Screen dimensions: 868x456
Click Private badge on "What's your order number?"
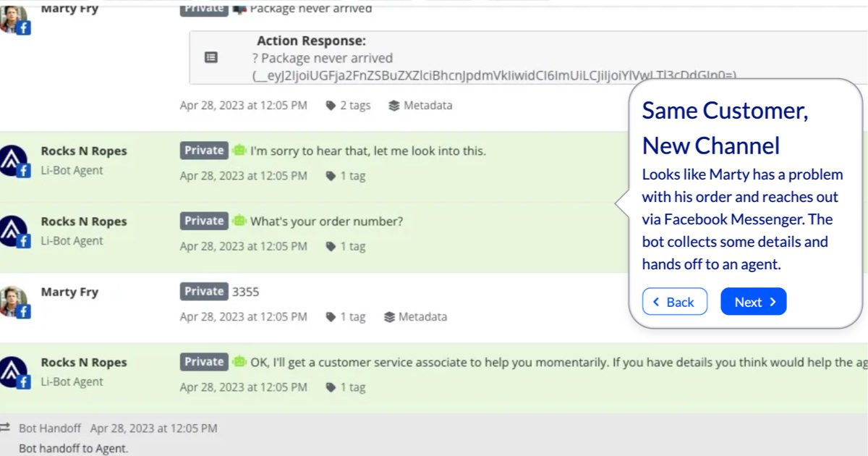pos(204,221)
